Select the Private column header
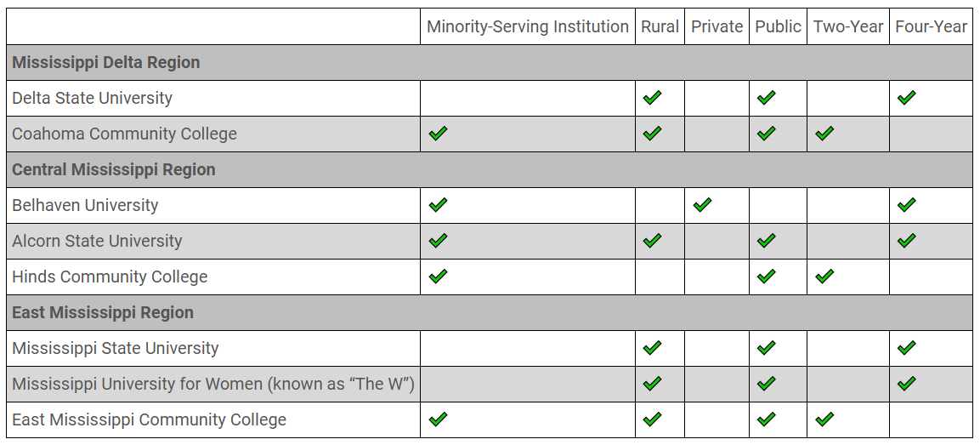This screenshot has width=980, height=445. tap(717, 26)
